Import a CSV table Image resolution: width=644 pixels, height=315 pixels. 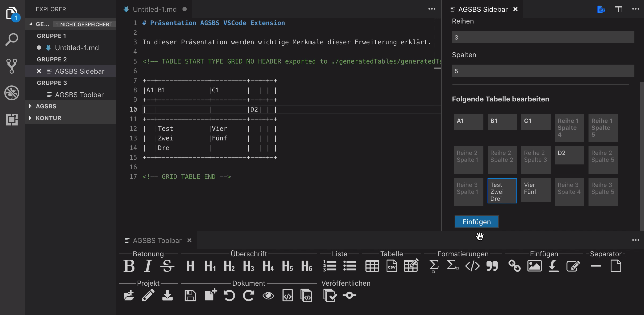click(x=391, y=266)
